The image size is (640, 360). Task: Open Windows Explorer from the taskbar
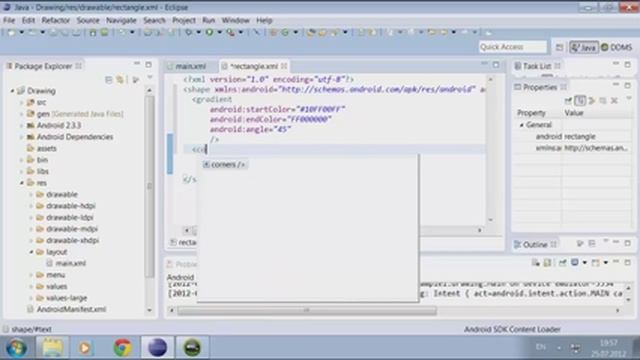point(52,348)
